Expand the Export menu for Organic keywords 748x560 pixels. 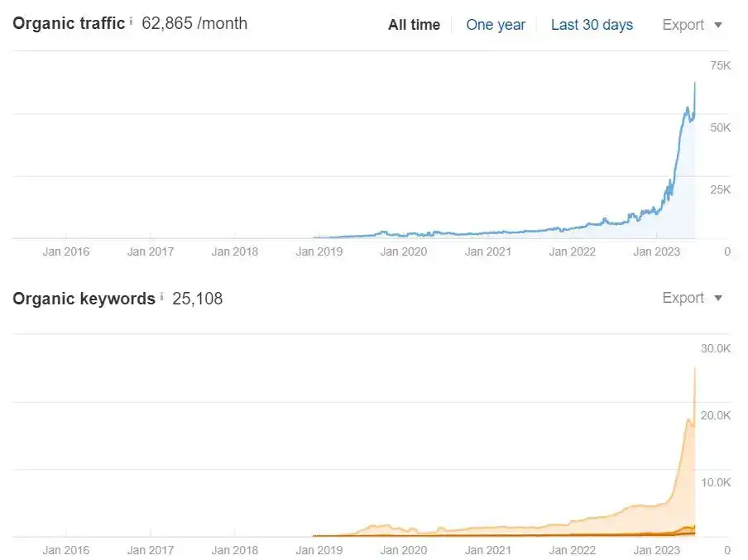(x=692, y=298)
